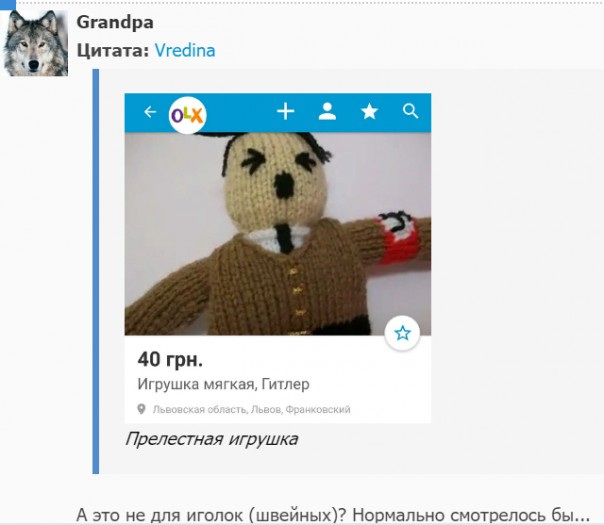Click the blue quote bar

[x=96, y=272]
